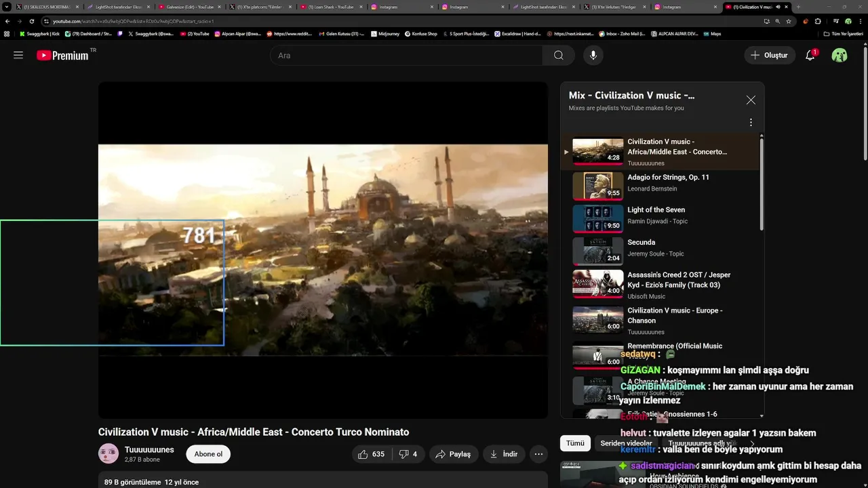Dislike the video with thumbs down
This screenshot has width=868, height=488.
point(408,454)
